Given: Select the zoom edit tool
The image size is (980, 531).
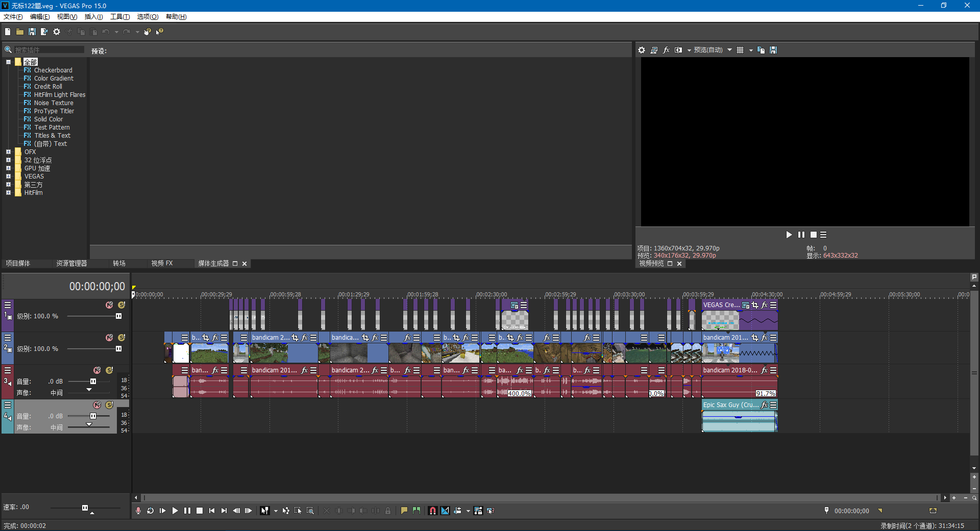Looking at the screenshot, I should coord(310,511).
